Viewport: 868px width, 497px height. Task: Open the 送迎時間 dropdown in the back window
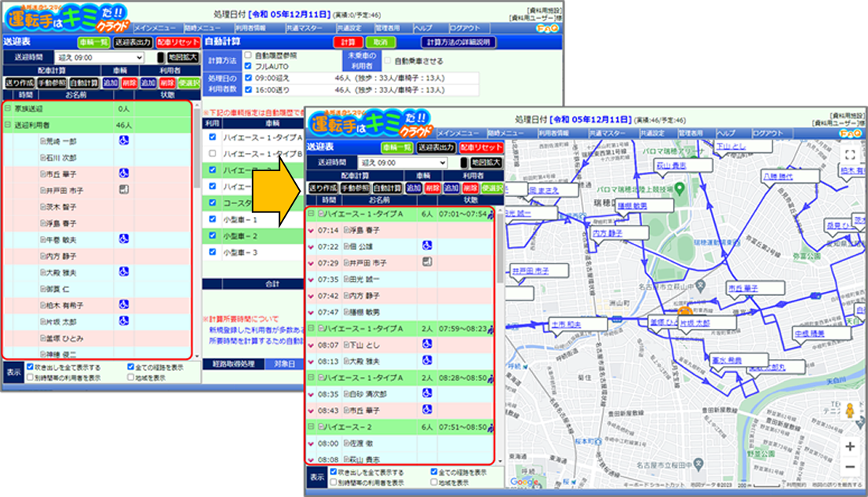coord(99,58)
